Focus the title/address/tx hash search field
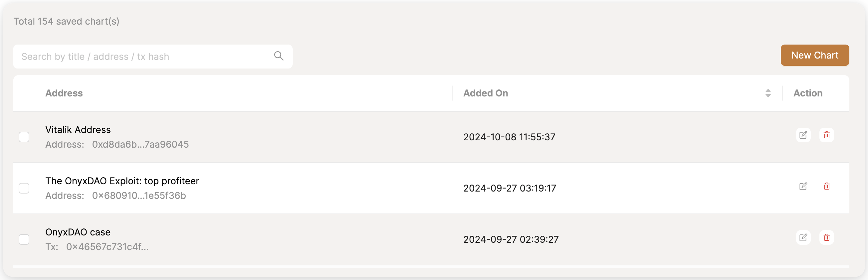Image resolution: width=868 pixels, height=280 pixels. pos(145,57)
